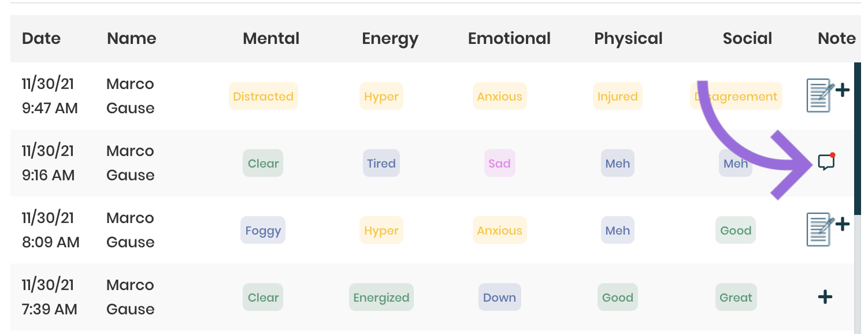The image size is (868, 334).
Task: Open the note editor for the 8:09 AM entry
Action: (819, 229)
